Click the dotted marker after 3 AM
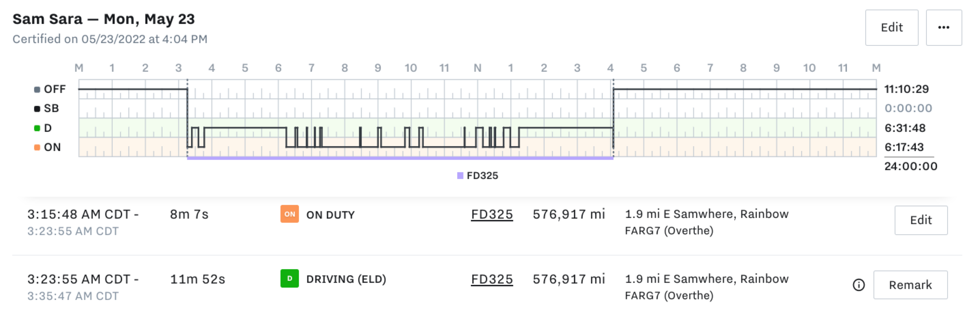The width and height of the screenshot is (980, 317). pos(187,118)
